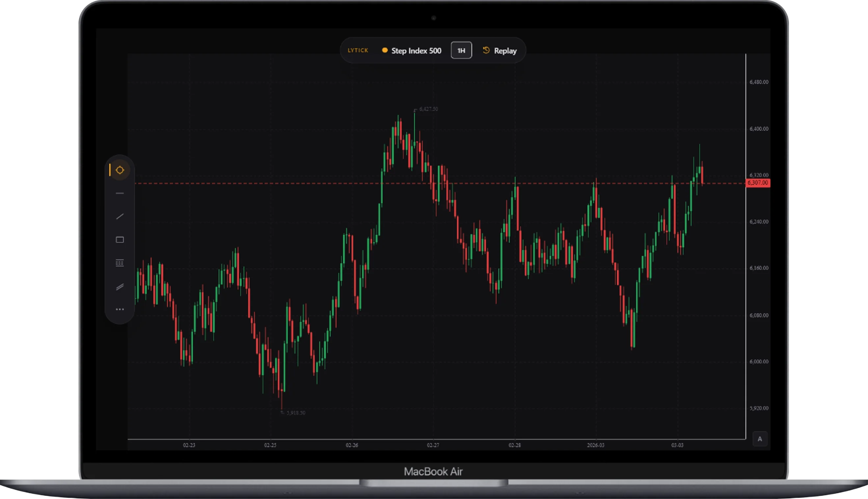Image resolution: width=868 pixels, height=499 pixels.
Task: Click the LYTICK logo text
Action: 358,50
